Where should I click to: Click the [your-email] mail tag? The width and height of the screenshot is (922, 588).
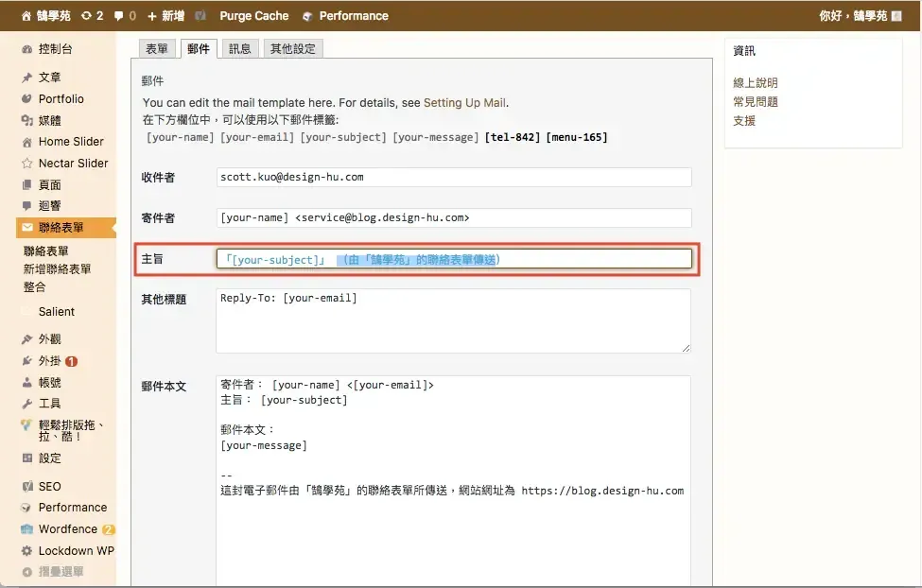click(x=257, y=137)
